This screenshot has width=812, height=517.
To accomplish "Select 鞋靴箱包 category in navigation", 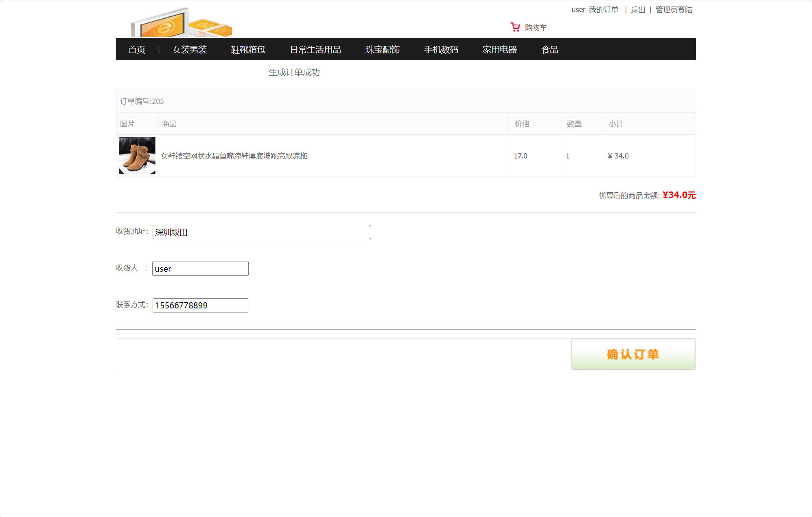I will (x=248, y=50).
